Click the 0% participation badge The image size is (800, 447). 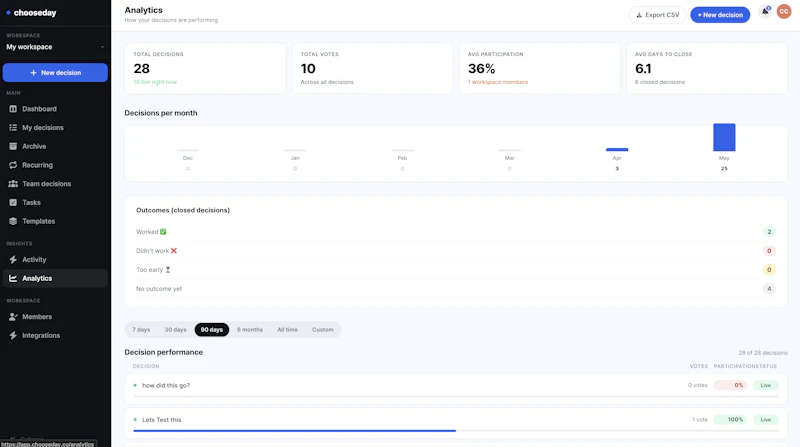731,385
